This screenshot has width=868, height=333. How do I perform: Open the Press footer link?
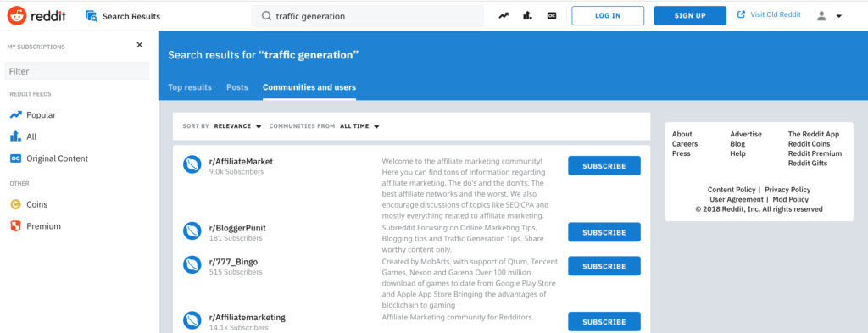[681, 153]
